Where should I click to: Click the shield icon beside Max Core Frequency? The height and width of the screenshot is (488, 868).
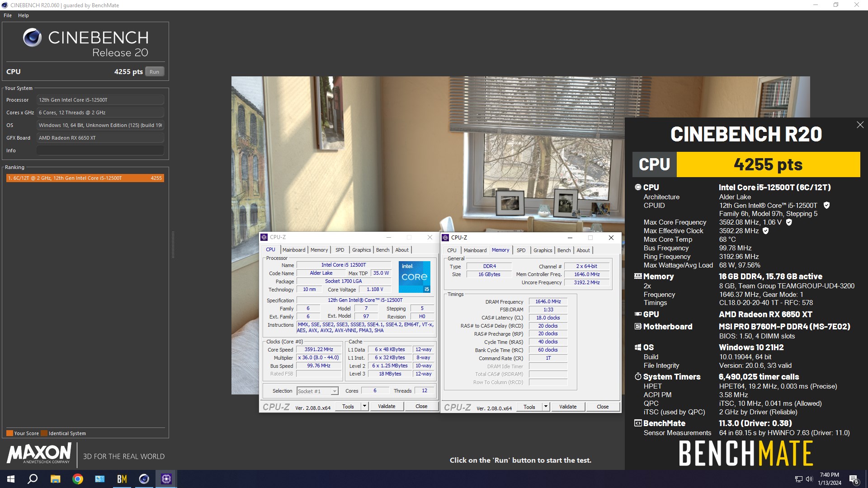click(x=789, y=222)
